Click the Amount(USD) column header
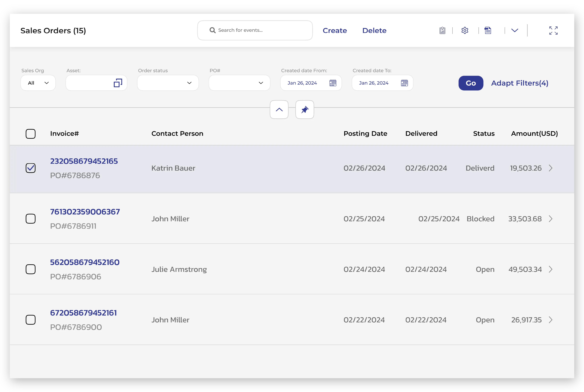 click(534, 134)
